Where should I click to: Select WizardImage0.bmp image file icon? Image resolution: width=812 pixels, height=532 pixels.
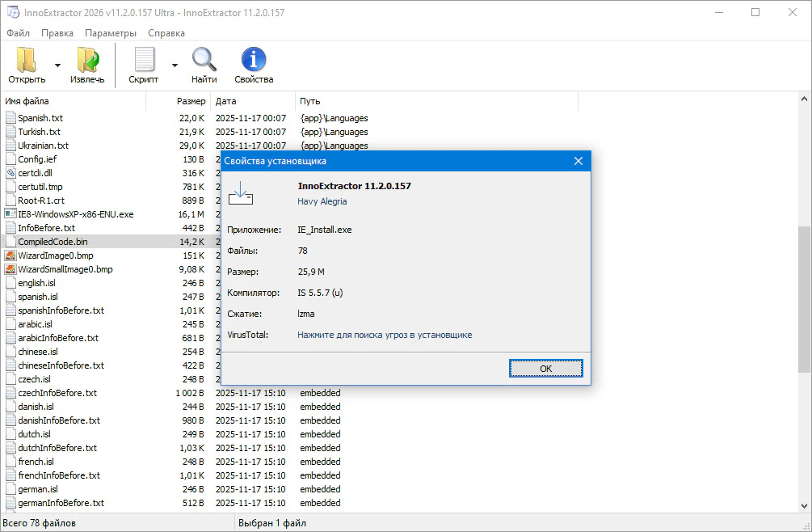(x=11, y=255)
